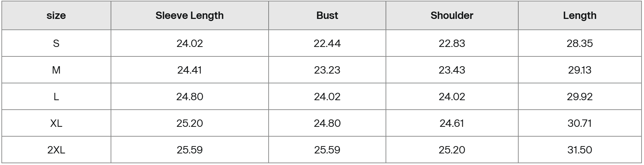Click the Sleeve Length value for size S
Screen dimensions: 644x165
click(x=190, y=43)
